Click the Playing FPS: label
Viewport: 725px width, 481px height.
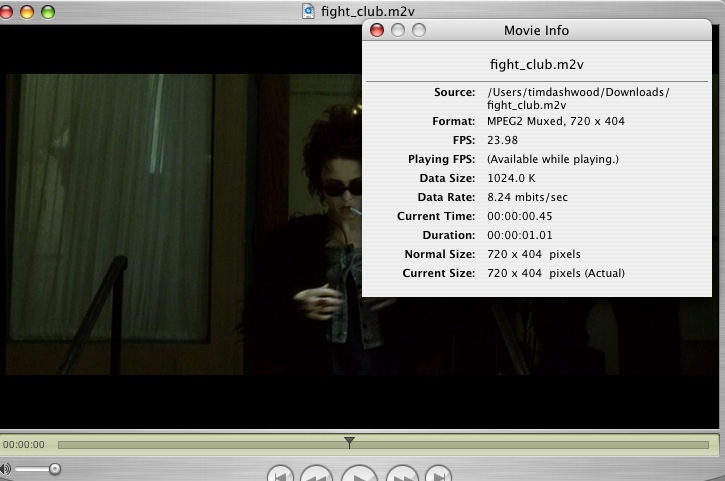[442, 159]
